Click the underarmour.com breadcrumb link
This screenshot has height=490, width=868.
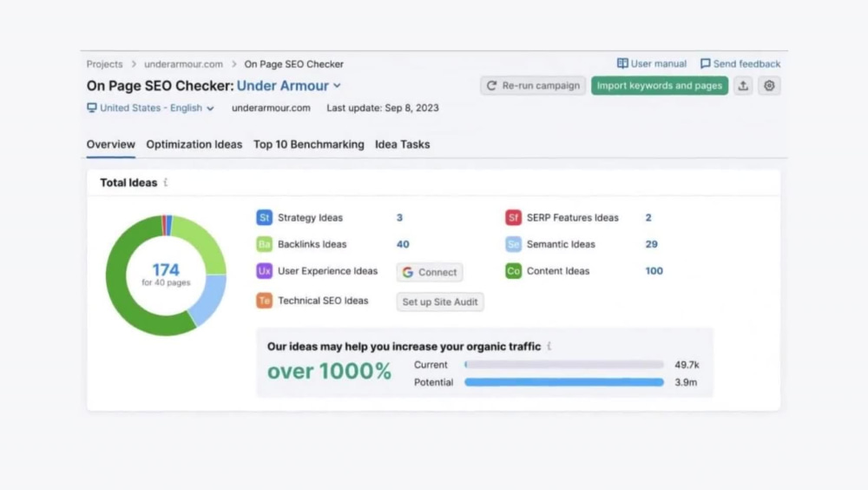click(x=184, y=63)
